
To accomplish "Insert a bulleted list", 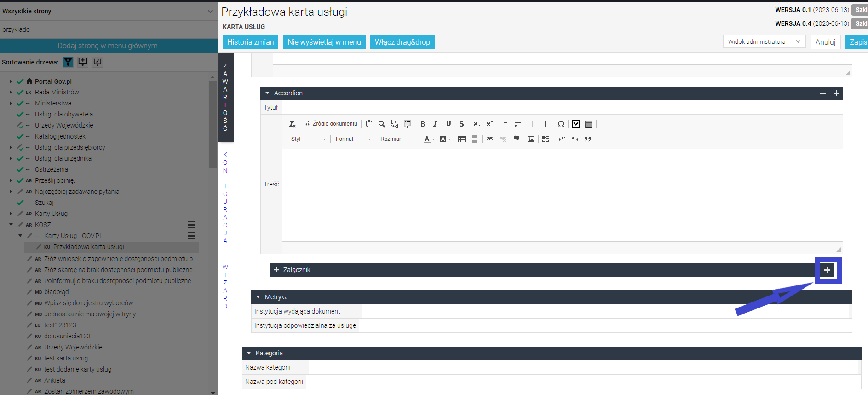I will 517,124.
